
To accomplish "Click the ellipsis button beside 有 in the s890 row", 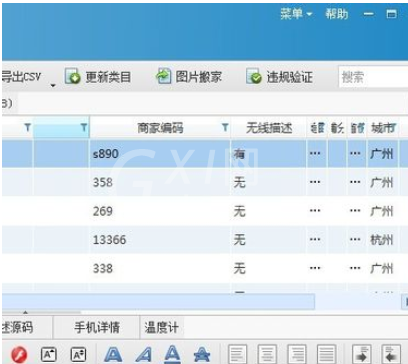I will tap(315, 153).
